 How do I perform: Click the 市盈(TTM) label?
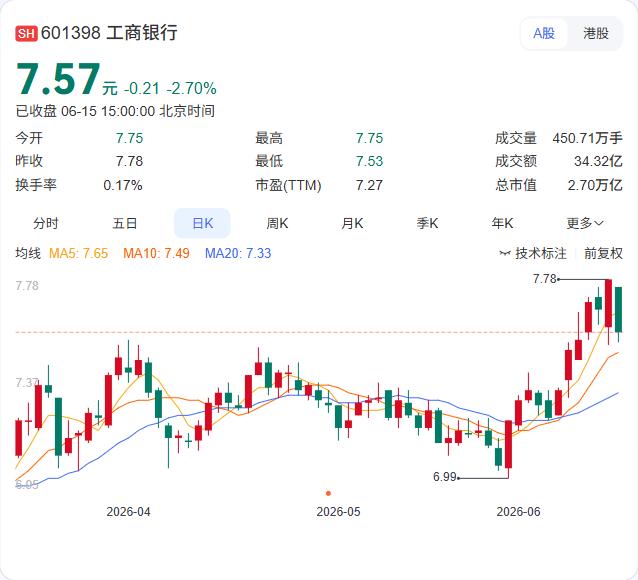tap(288, 185)
